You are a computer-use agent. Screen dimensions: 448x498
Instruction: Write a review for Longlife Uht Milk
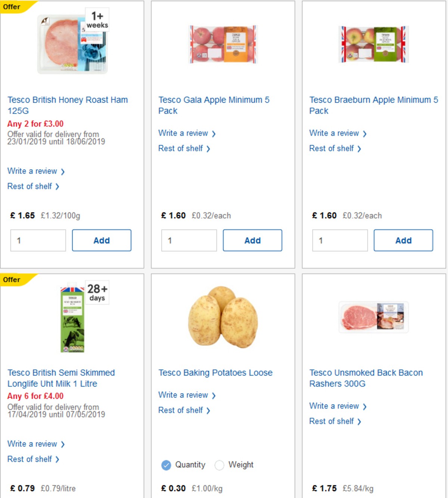(32, 444)
